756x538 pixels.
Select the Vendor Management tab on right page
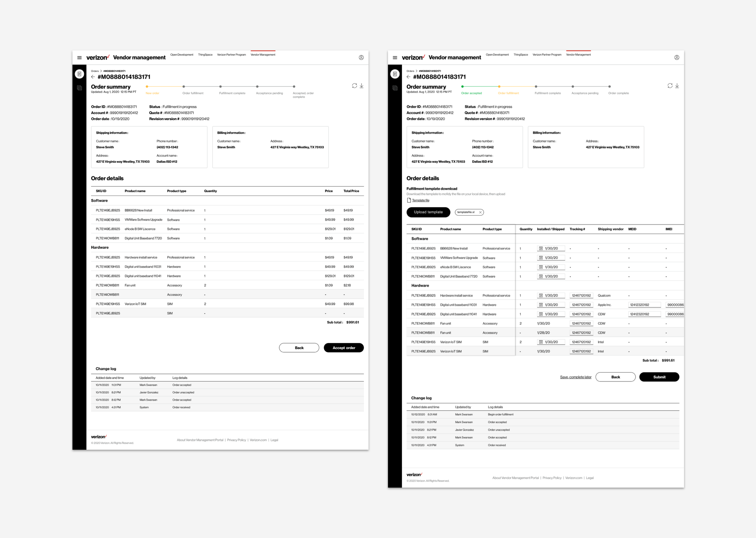click(x=578, y=55)
